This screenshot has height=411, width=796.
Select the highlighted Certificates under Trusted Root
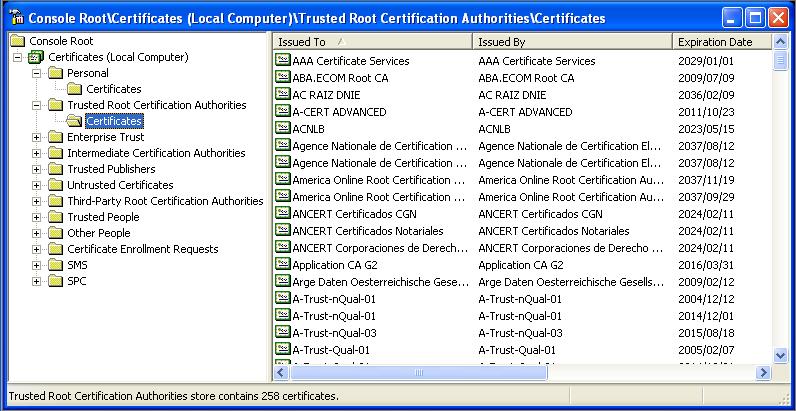pos(114,121)
